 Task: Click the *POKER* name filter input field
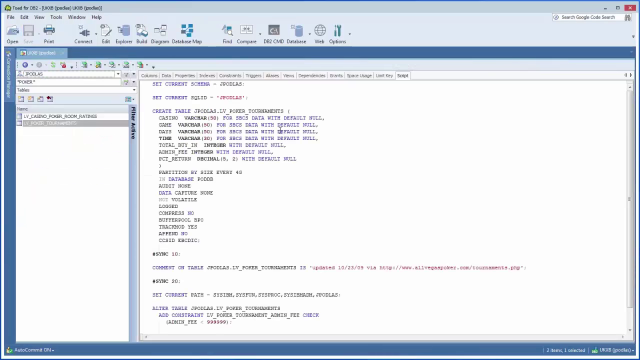(69, 82)
